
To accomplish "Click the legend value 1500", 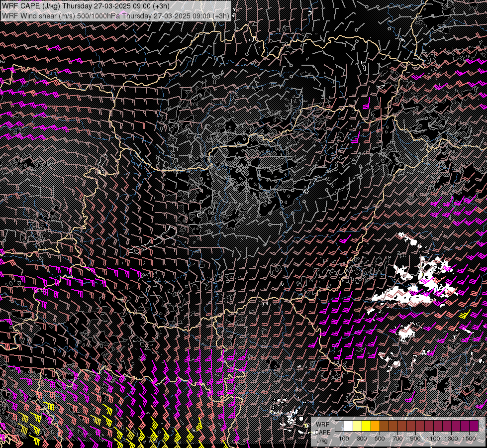I will (469, 439).
